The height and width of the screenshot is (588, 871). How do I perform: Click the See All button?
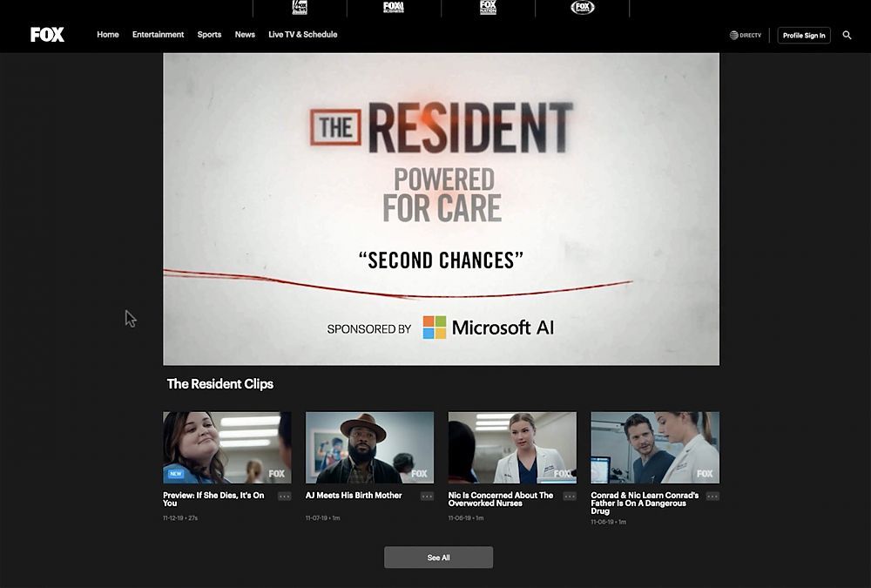438,558
